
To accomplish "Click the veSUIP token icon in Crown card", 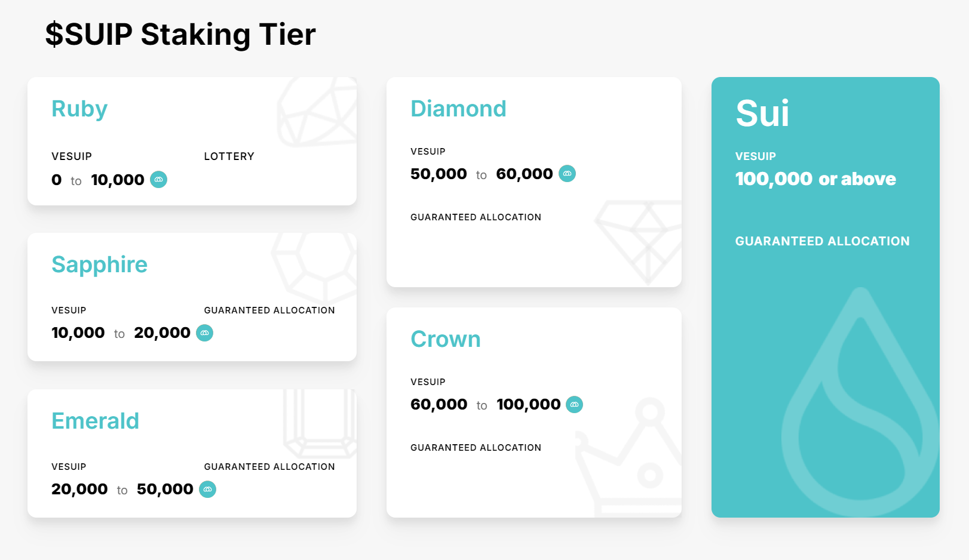I will pos(574,404).
